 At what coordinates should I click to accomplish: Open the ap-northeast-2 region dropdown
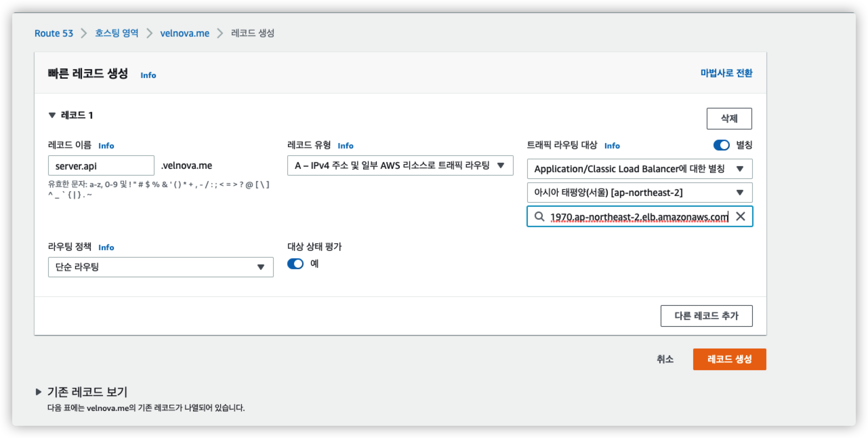coord(639,193)
